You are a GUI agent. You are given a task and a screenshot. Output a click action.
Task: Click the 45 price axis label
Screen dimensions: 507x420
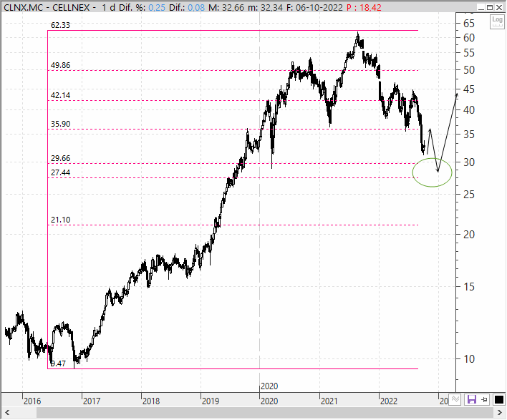(x=469, y=89)
